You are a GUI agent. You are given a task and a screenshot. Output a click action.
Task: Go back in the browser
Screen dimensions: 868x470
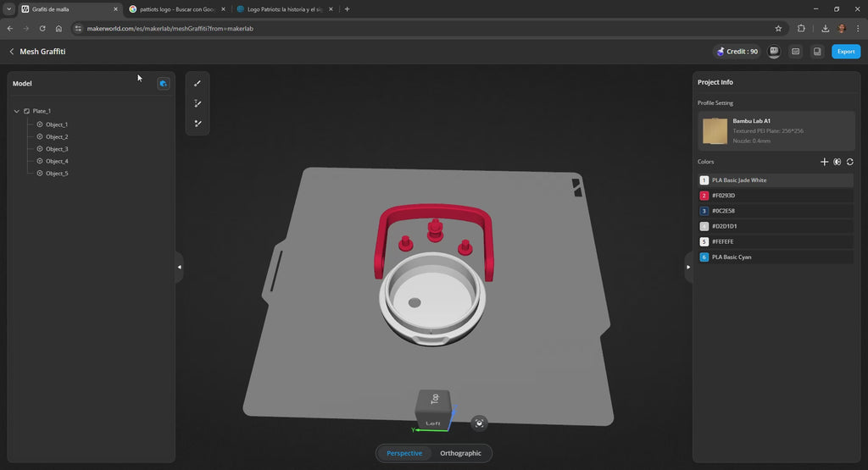tap(10, 28)
